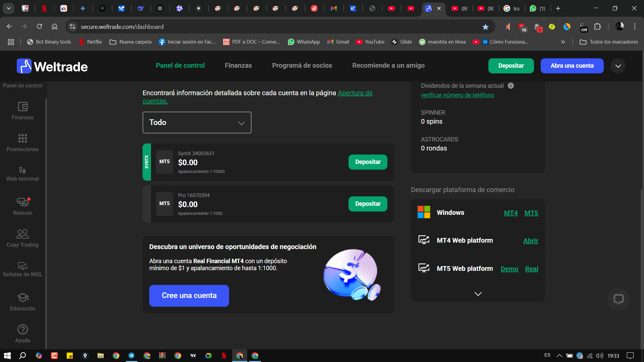The image size is (644, 362).
Task: Click Abra una cuenta button
Action: [572, 66]
